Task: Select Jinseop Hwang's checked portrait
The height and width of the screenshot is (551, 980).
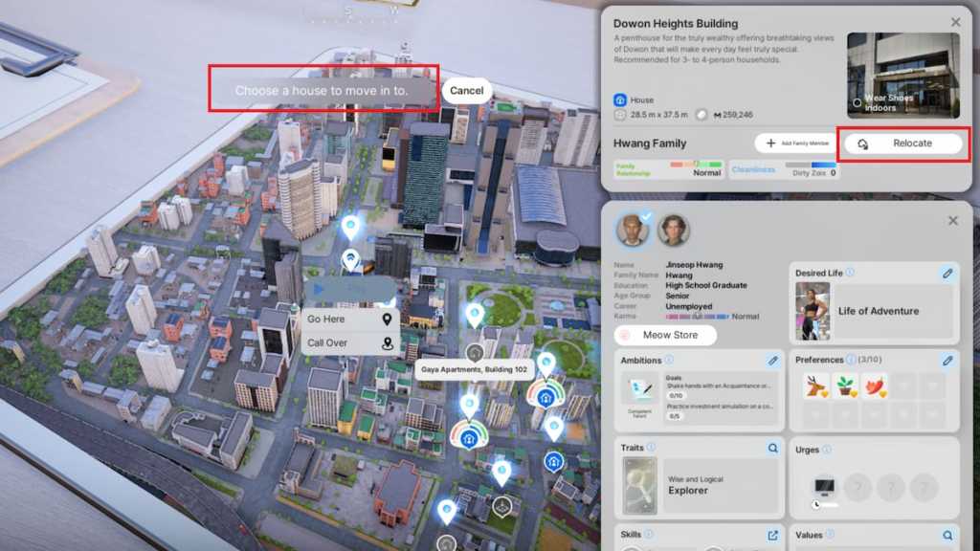Action: 631,230
